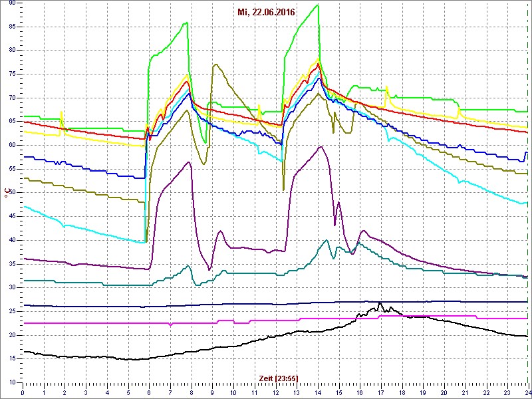Click hour 23 on the time axis

pos(507,392)
